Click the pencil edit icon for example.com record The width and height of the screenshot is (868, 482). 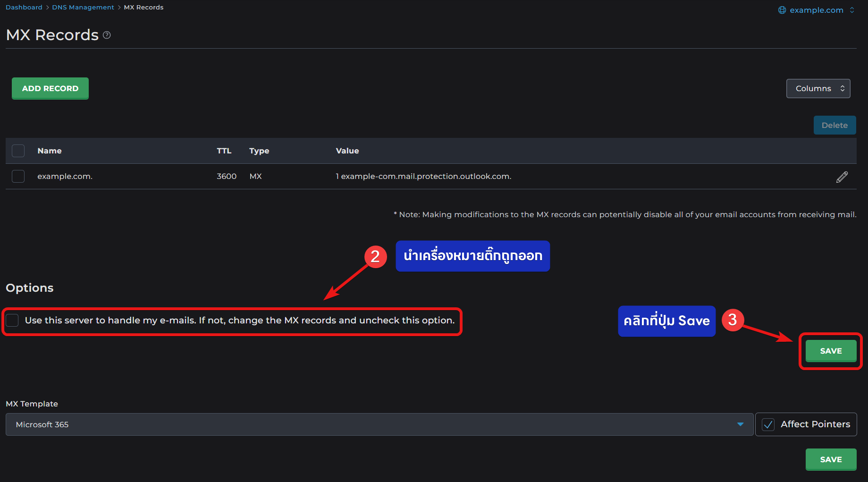click(x=842, y=177)
